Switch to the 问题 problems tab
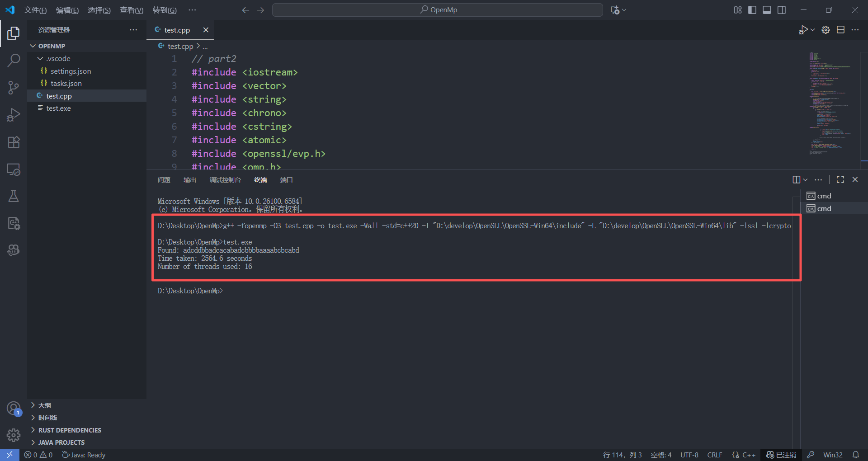Image resolution: width=868 pixels, height=461 pixels. 164,180
